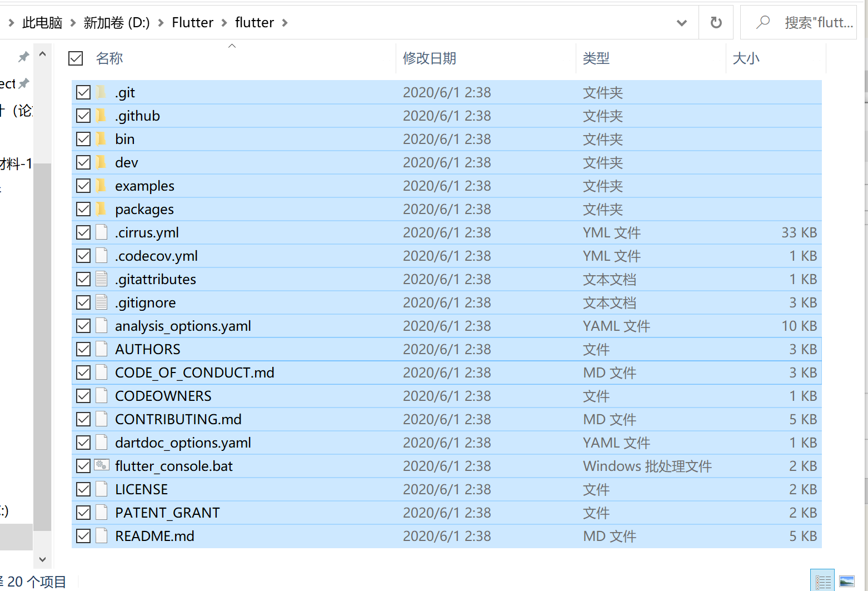Click the pin icon at top of navigation pane
This screenshot has width=868, height=591.
[x=23, y=57]
